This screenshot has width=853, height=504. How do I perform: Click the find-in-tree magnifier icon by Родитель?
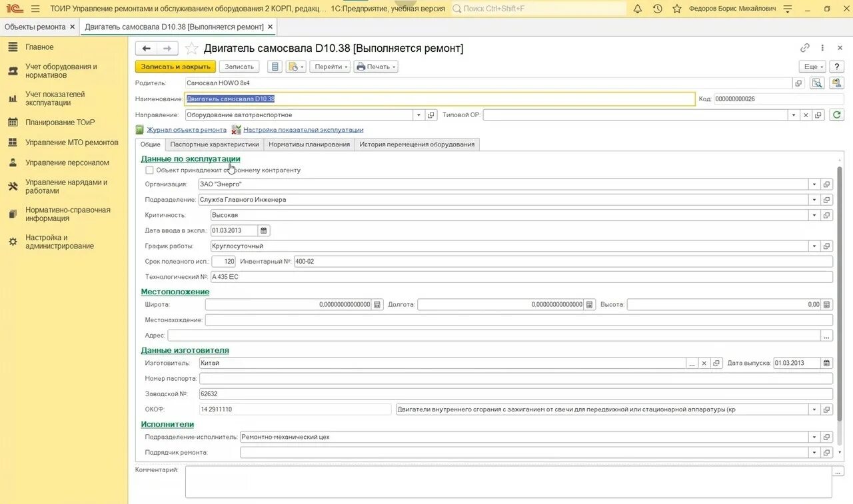[x=817, y=83]
